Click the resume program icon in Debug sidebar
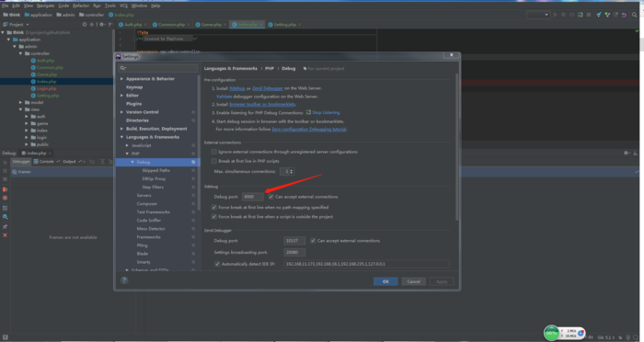Screen dimensions: 644x342 5,163
